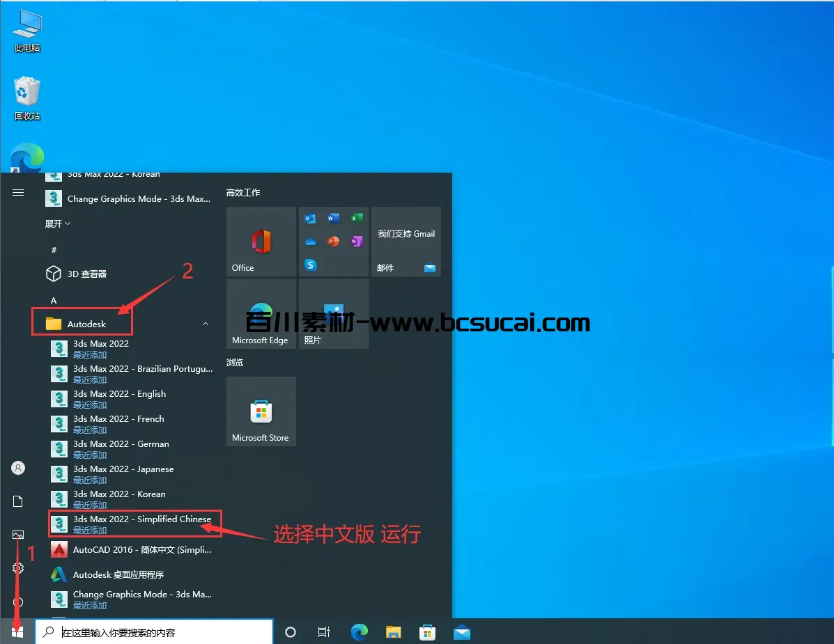Open Documents icon in Start sidebar
834x644 pixels.
[17, 501]
